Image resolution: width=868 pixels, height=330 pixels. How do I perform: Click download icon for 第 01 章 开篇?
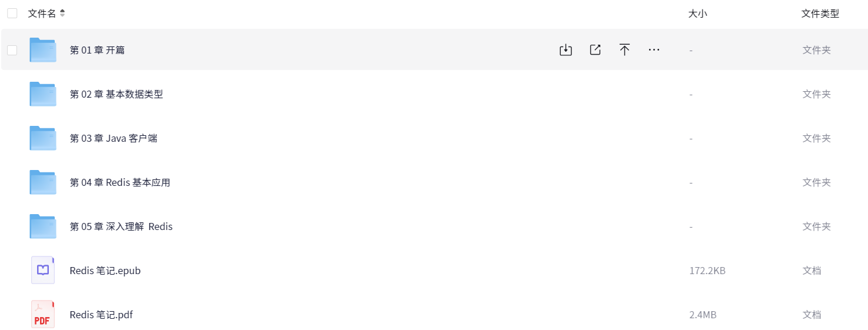pyautogui.click(x=566, y=50)
